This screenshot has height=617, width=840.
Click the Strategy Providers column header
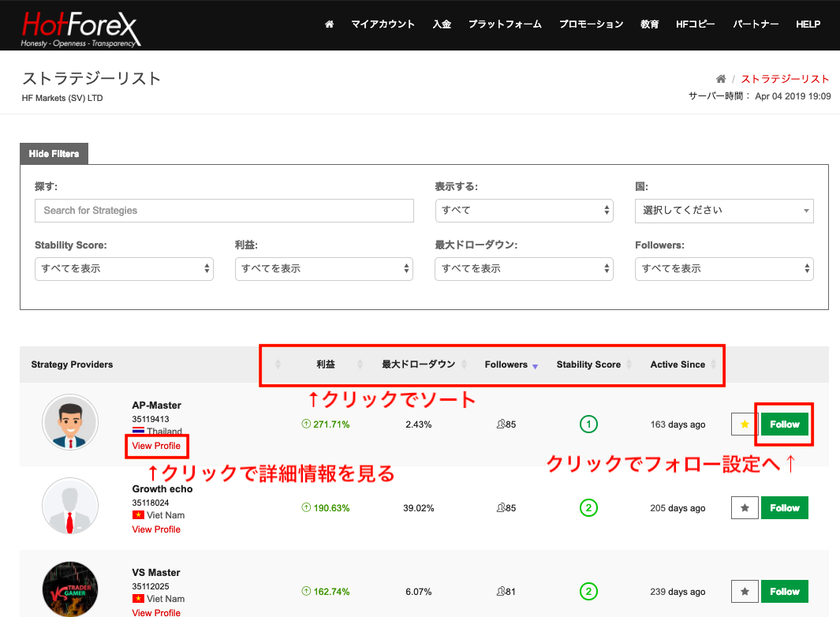pos(72,365)
